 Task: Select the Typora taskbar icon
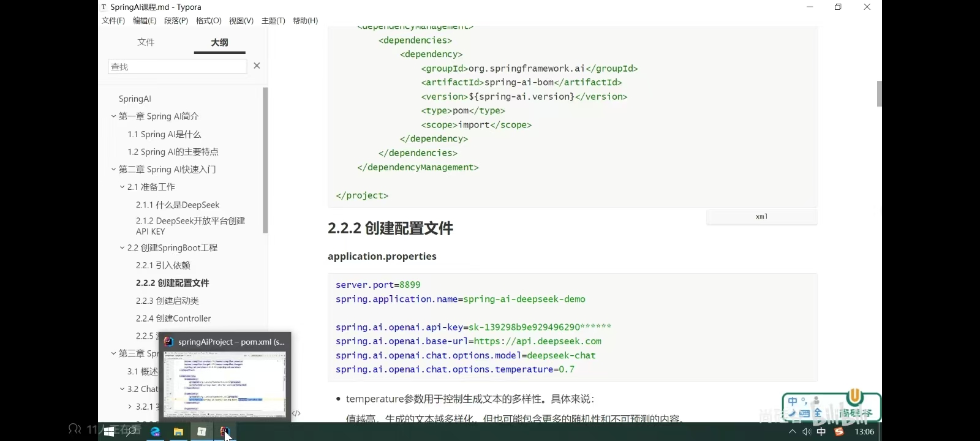(202, 432)
